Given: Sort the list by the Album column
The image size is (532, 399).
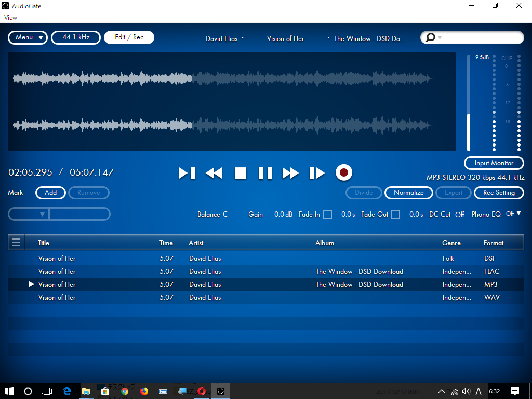Looking at the screenshot, I should point(325,243).
